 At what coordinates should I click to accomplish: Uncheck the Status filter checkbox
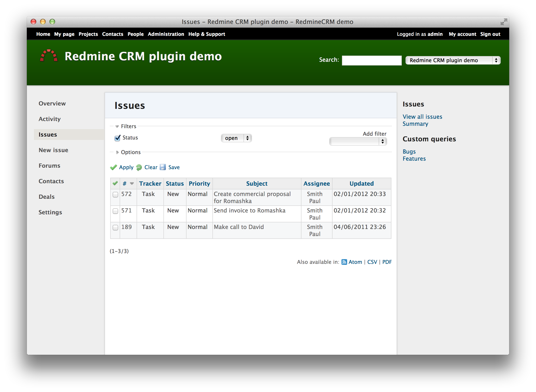click(118, 138)
